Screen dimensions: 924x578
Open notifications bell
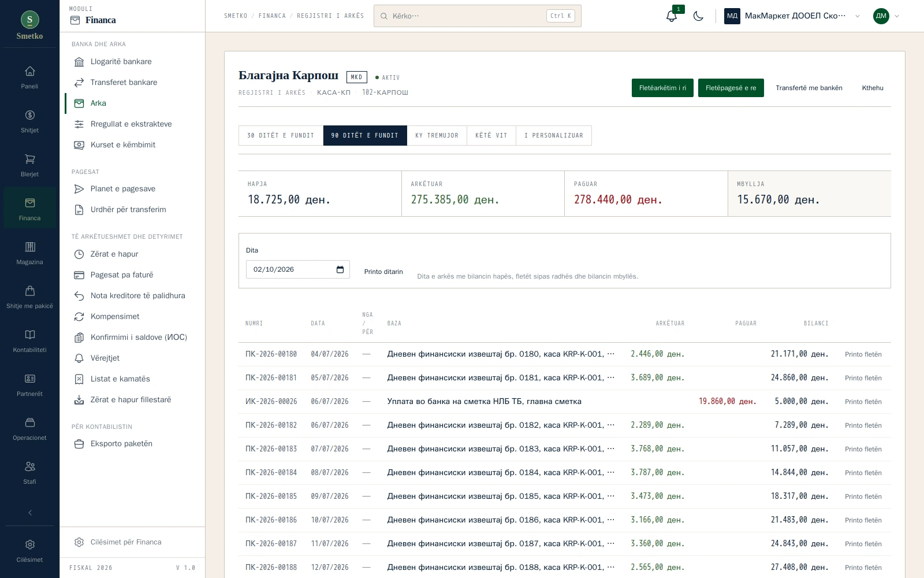click(672, 16)
